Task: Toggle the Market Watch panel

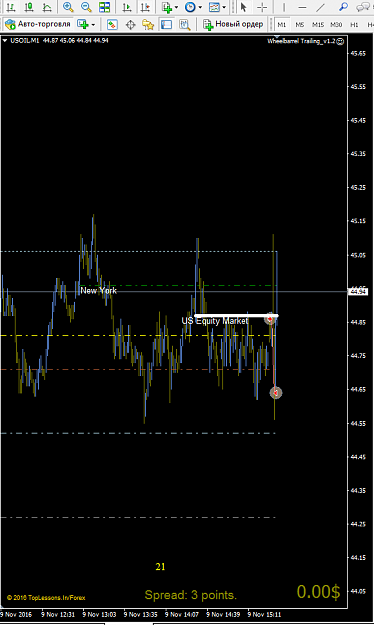Action: tap(112, 25)
